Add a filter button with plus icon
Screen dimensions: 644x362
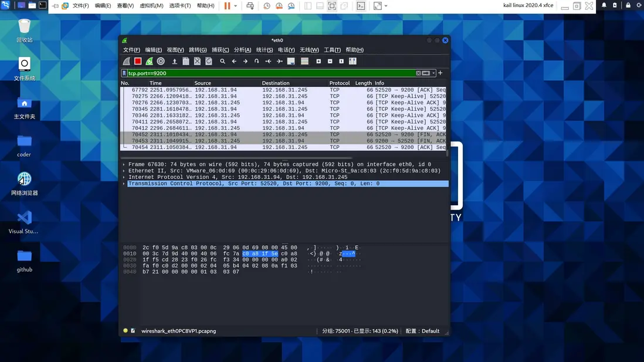(440, 73)
